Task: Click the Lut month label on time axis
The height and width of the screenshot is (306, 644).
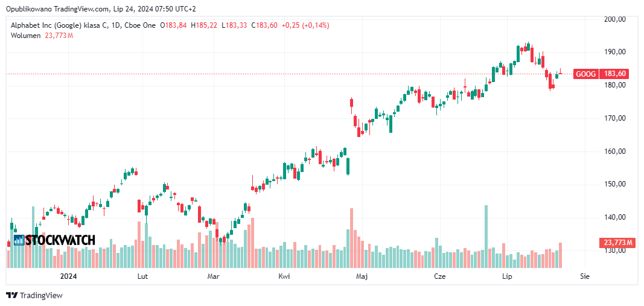Action: click(x=143, y=276)
